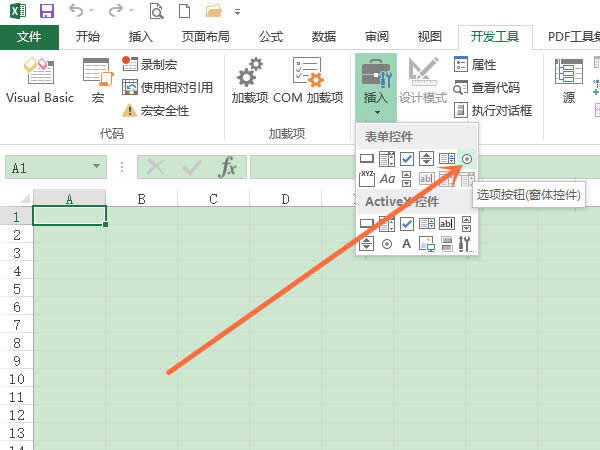Expand the Name Box dropdown arrow
Viewport: 600px width, 450px height.
(x=96, y=166)
